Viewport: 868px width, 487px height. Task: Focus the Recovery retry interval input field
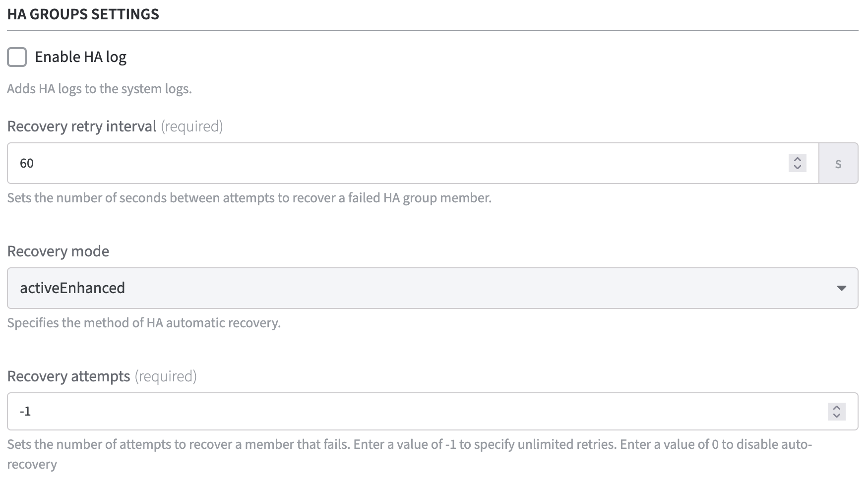point(397,163)
